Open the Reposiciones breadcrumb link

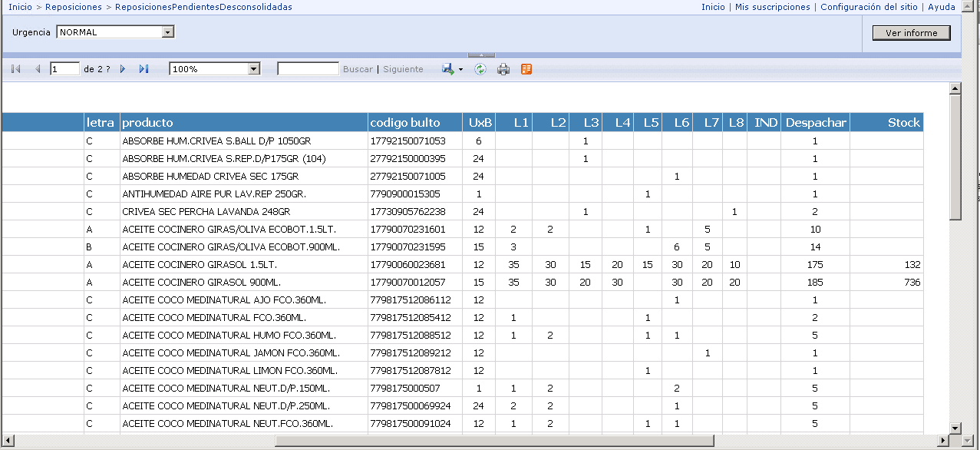pos(74,7)
